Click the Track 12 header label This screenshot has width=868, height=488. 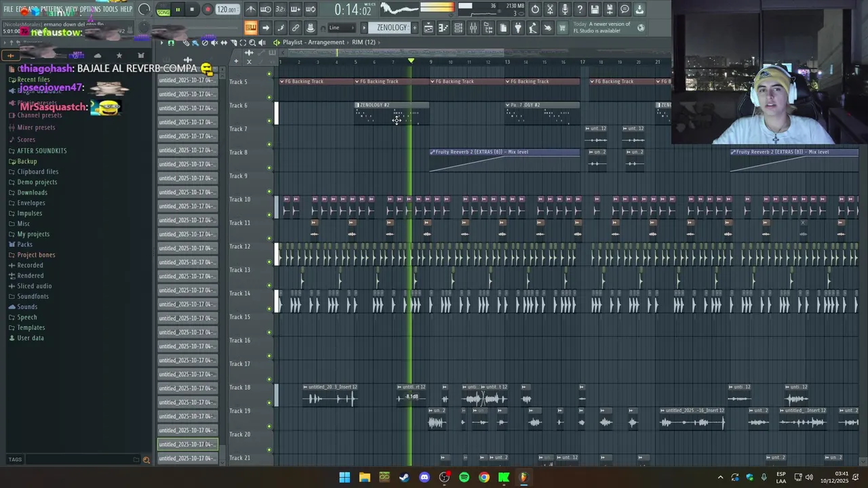click(239, 247)
